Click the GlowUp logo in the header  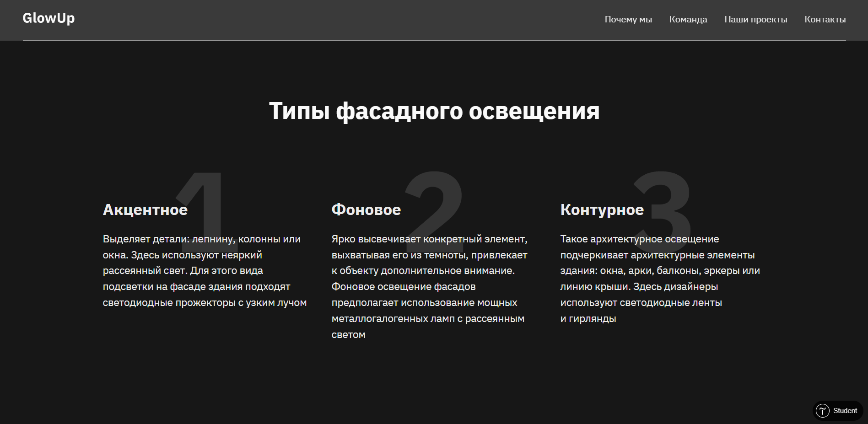pyautogui.click(x=49, y=18)
